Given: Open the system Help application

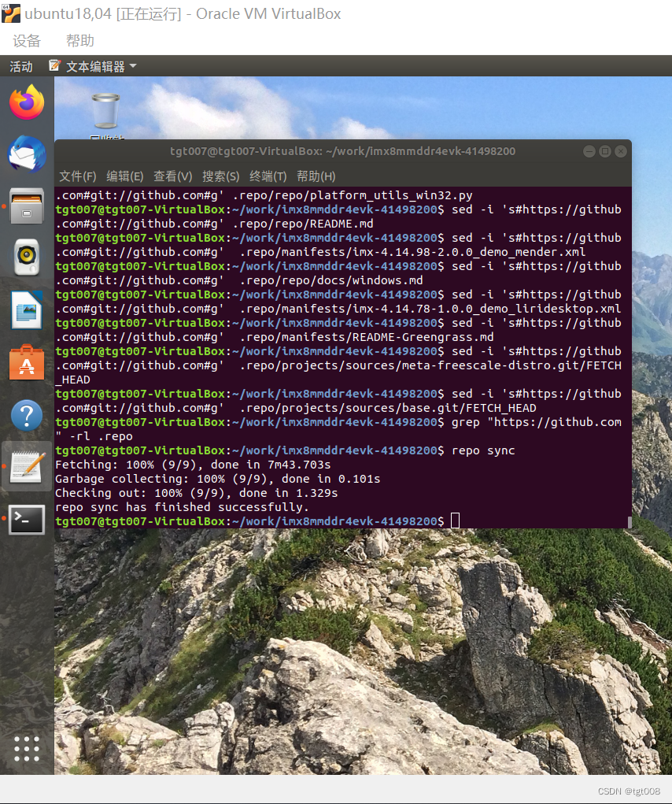Looking at the screenshot, I should tap(27, 414).
